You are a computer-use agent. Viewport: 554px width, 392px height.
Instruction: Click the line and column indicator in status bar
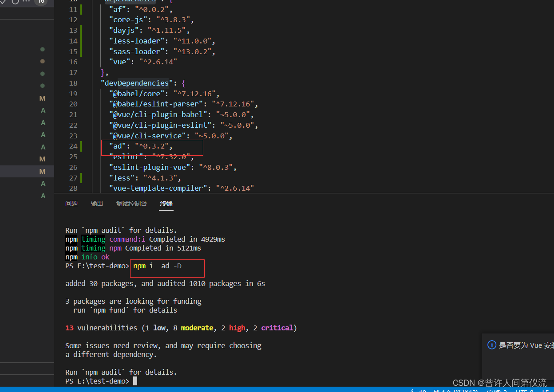[444, 391]
